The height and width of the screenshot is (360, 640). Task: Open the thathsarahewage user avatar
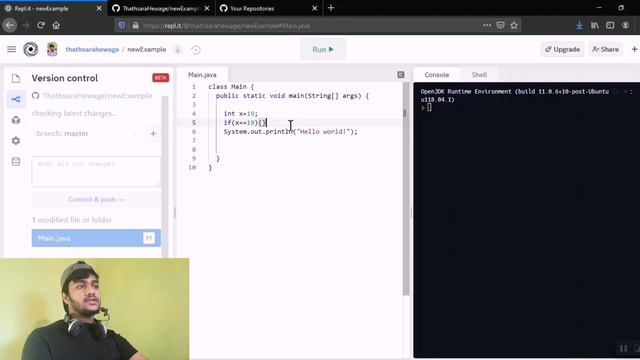click(52, 49)
